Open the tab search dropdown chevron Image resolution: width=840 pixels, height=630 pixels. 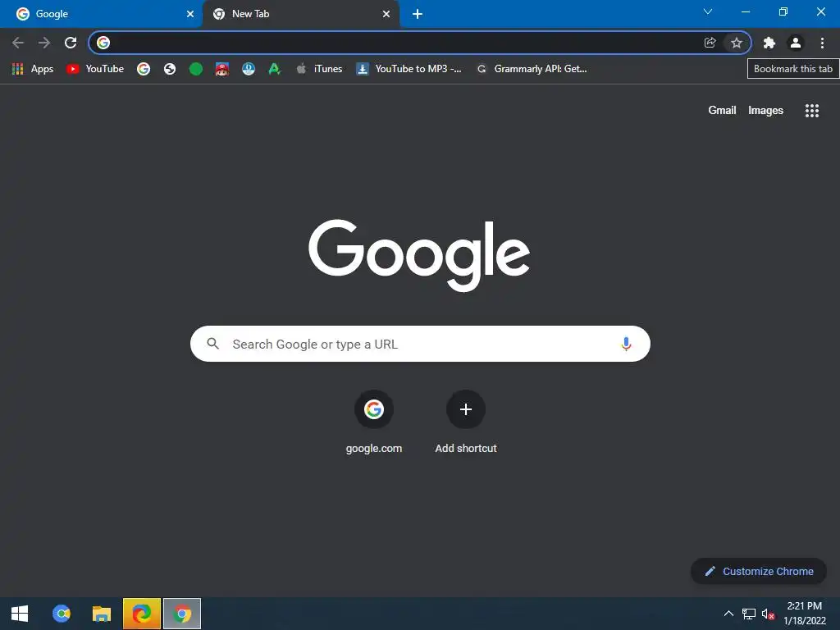click(708, 11)
